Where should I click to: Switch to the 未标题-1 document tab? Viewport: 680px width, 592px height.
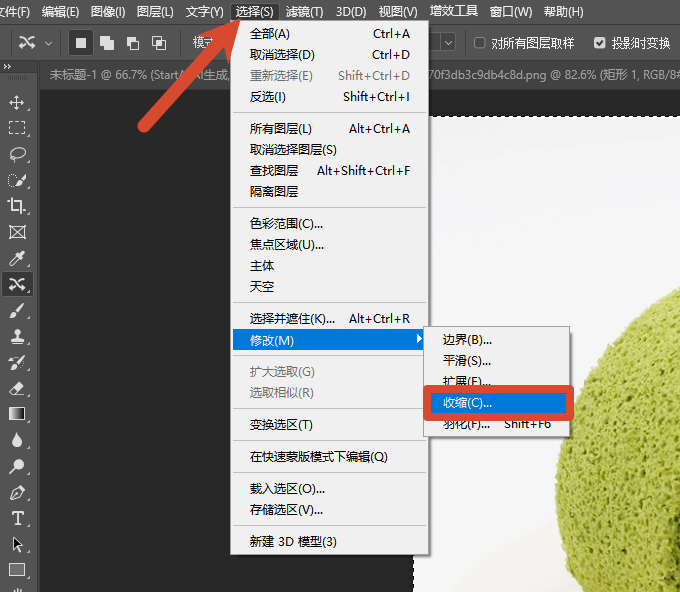click(138, 75)
